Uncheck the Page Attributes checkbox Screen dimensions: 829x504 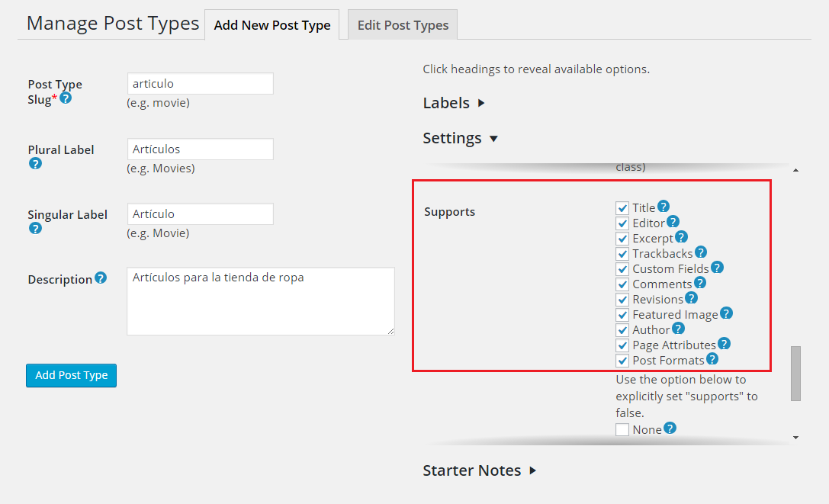pyautogui.click(x=622, y=346)
